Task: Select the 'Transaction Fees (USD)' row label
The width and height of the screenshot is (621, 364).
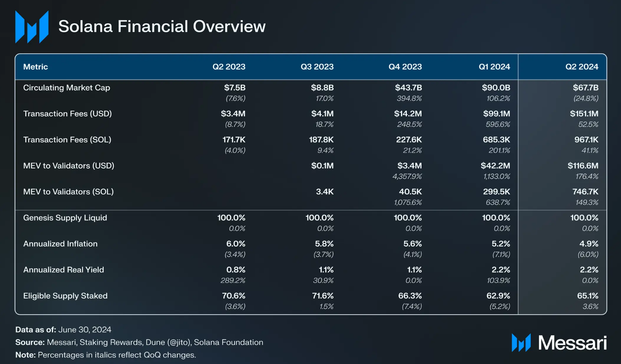Action: (68, 114)
